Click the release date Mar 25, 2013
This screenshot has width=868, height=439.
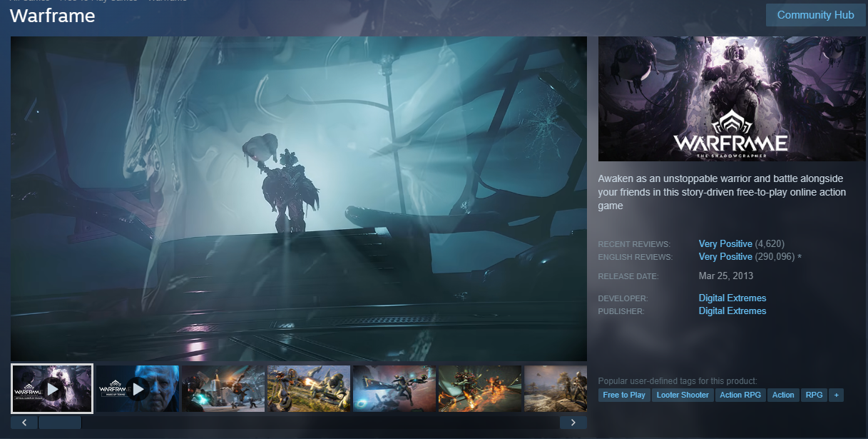pos(726,276)
